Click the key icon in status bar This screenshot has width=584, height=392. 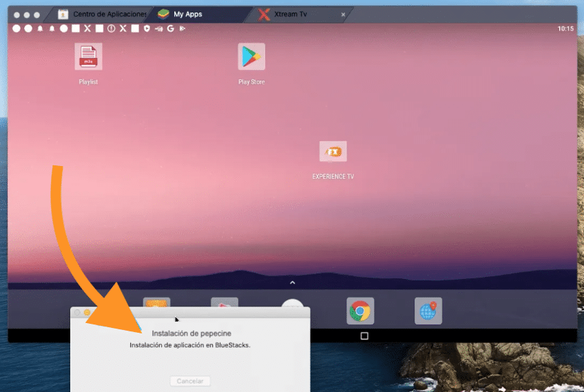158,28
